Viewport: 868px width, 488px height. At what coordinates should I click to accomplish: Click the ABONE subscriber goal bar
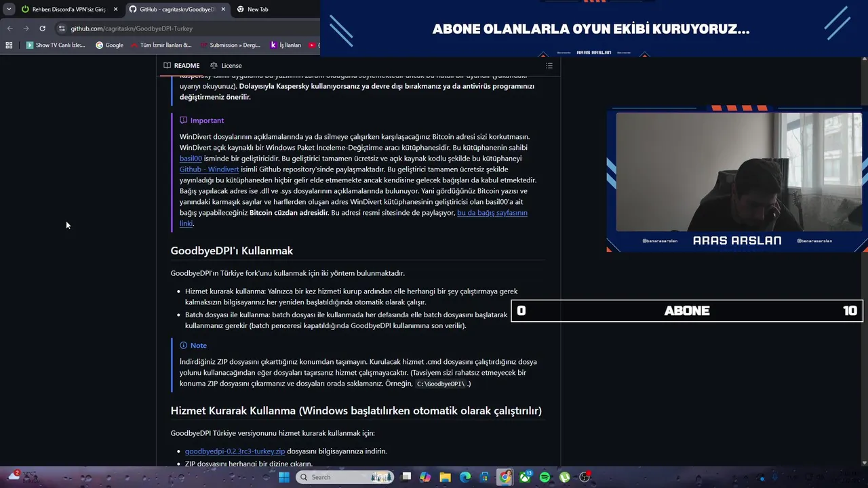click(687, 310)
